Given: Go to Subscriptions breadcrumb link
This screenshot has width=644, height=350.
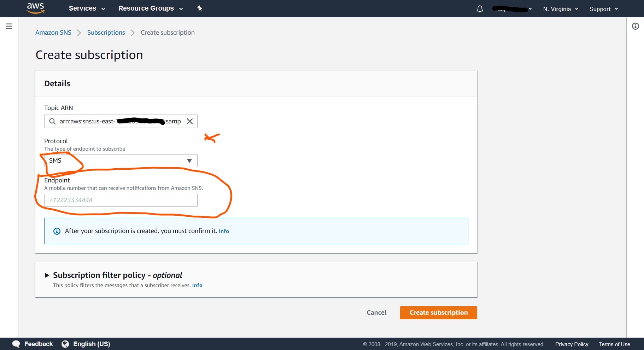Looking at the screenshot, I should (106, 33).
